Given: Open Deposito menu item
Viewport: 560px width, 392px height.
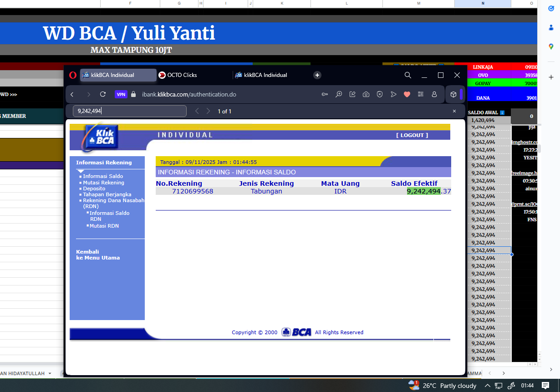Looking at the screenshot, I should tap(94, 188).
